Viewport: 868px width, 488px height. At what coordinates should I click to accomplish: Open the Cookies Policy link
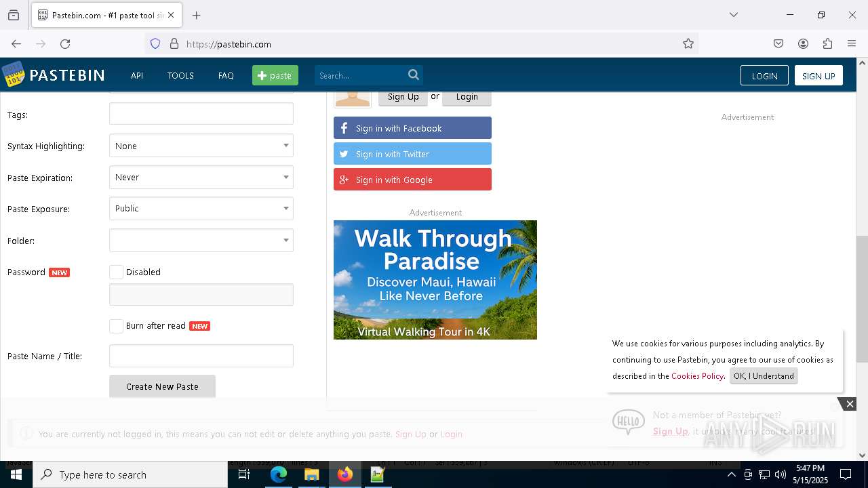[697, 376]
